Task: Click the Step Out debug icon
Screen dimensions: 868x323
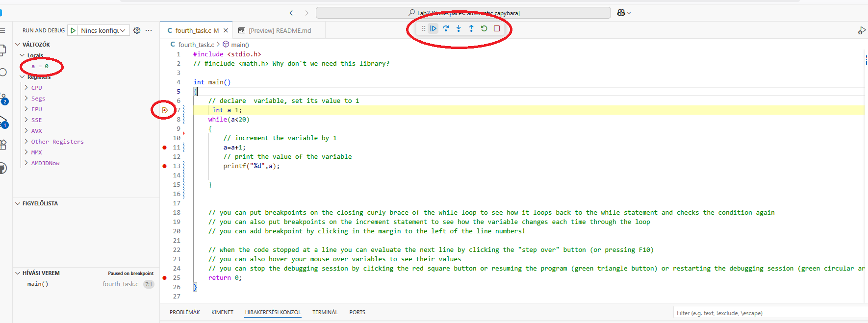Action: pos(471,28)
